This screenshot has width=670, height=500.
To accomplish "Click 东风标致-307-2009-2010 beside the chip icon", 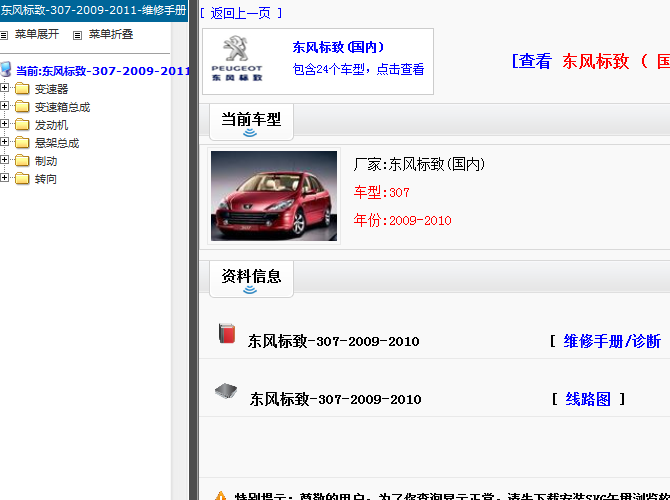I will [336, 399].
